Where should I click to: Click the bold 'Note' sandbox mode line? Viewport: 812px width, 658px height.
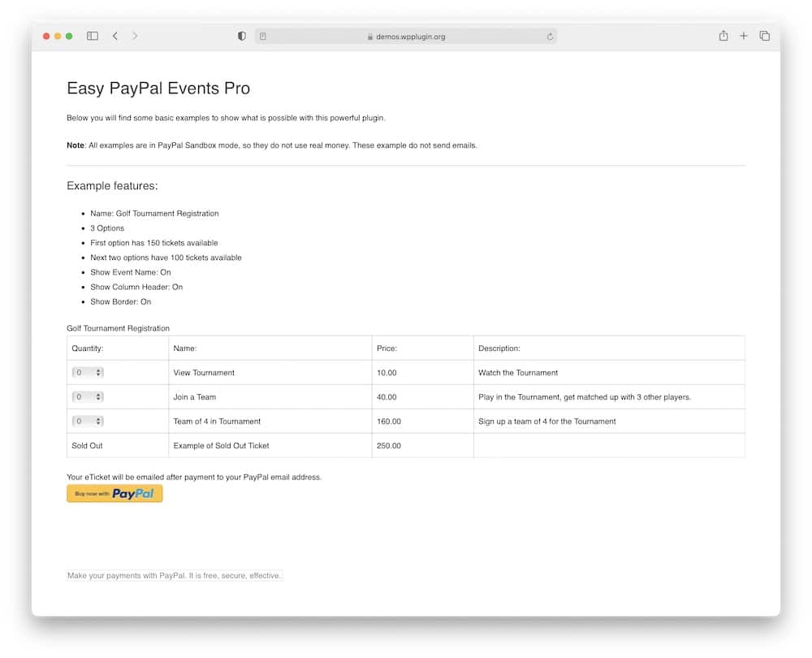point(272,145)
